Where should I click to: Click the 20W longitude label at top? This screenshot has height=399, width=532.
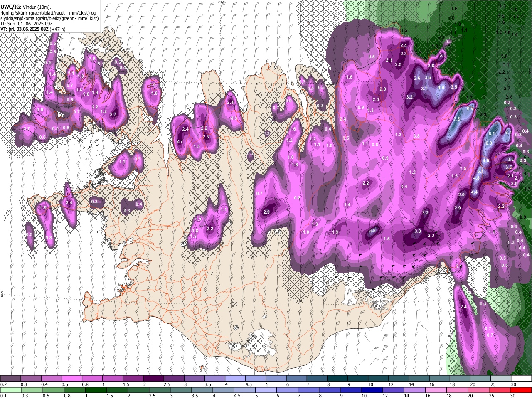pos(221,2)
